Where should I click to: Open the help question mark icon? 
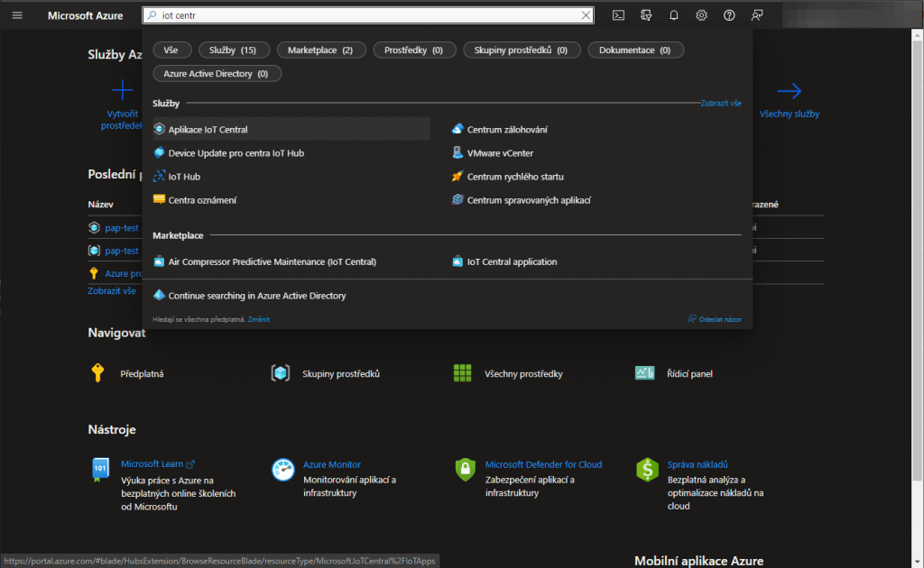click(x=729, y=15)
